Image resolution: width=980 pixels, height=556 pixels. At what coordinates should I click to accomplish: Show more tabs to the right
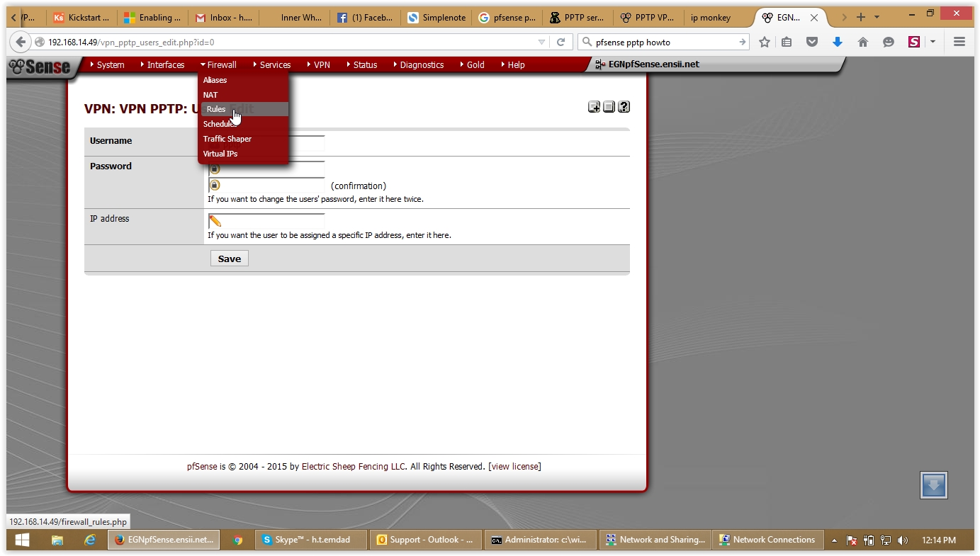844,17
